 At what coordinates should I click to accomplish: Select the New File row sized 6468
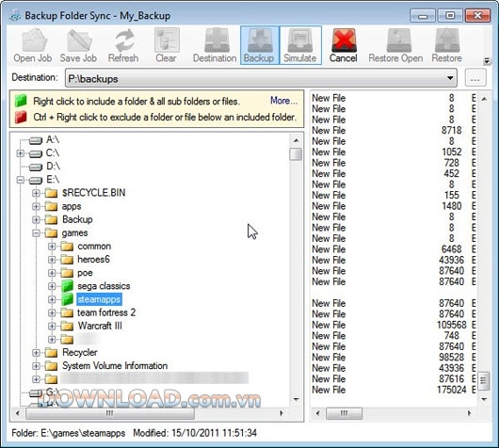point(394,249)
